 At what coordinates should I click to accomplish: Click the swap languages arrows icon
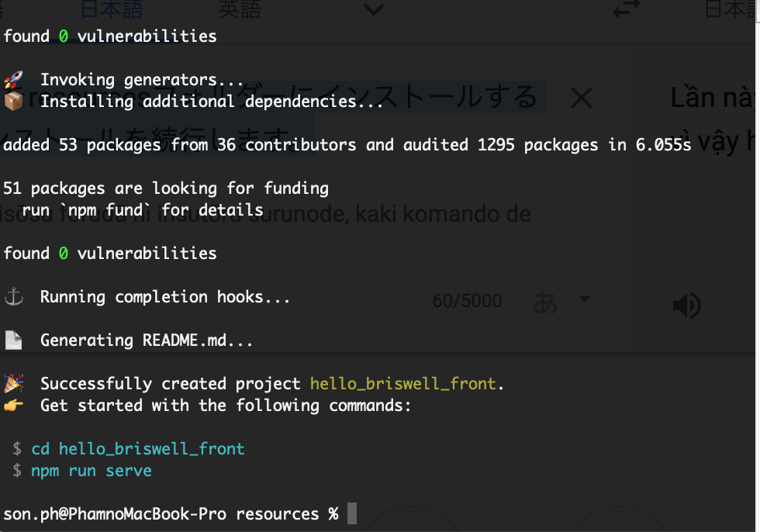point(625,9)
